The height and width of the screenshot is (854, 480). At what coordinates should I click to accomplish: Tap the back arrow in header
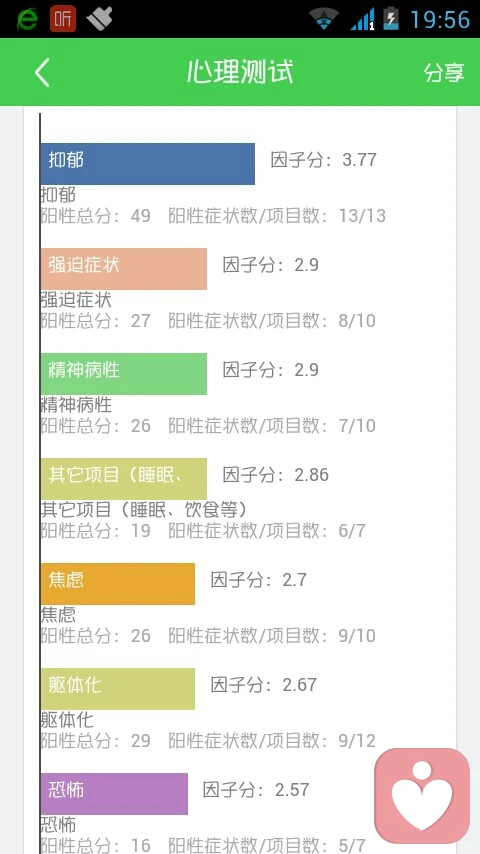tap(42, 72)
